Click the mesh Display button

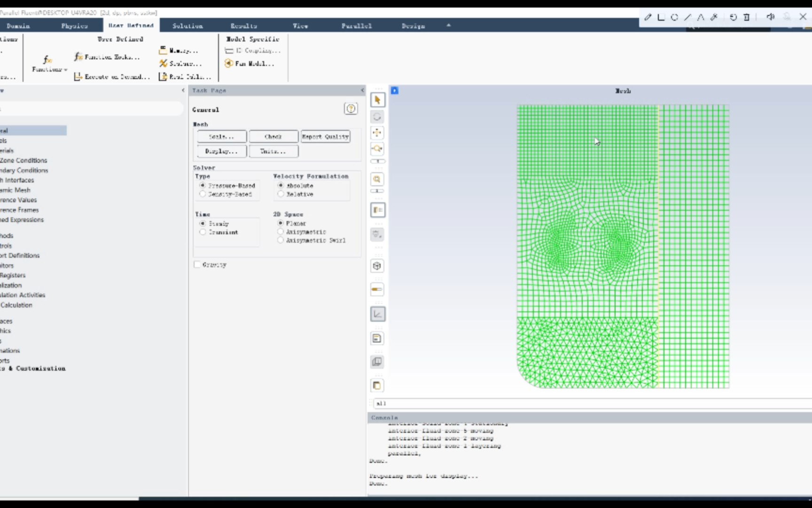pyautogui.click(x=221, y=151)
